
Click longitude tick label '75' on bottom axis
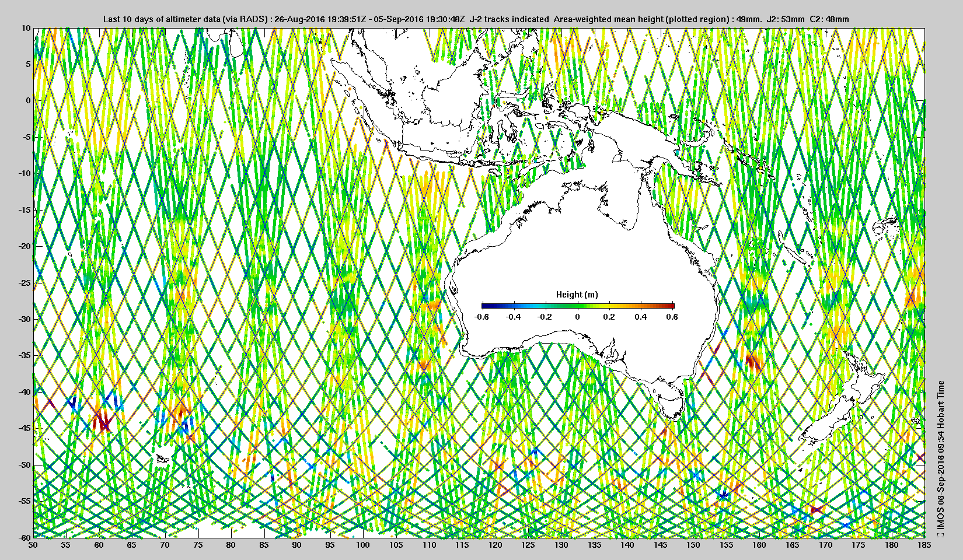pos(198,545)
